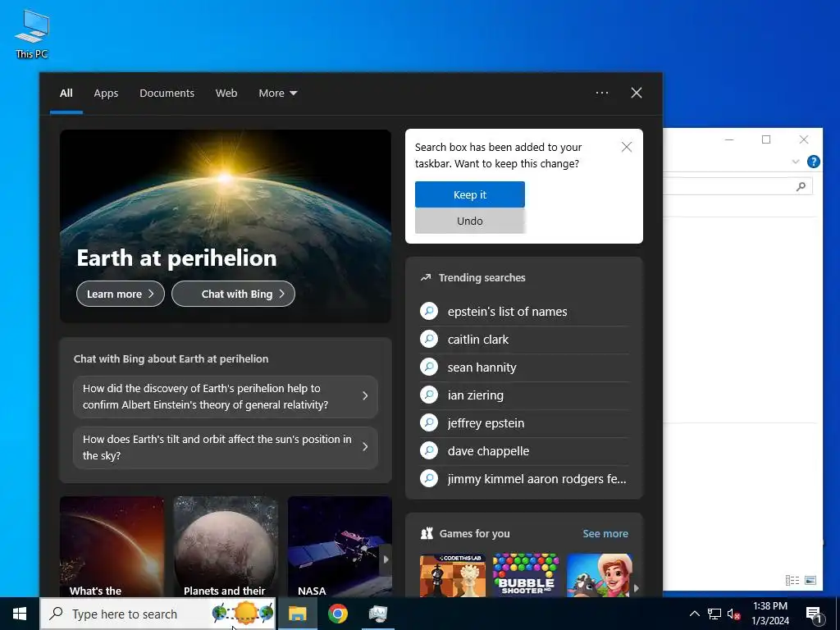Screen dimensions: 840x630
Task: Open the clock showing 1:38 PM
Action: 769,614
